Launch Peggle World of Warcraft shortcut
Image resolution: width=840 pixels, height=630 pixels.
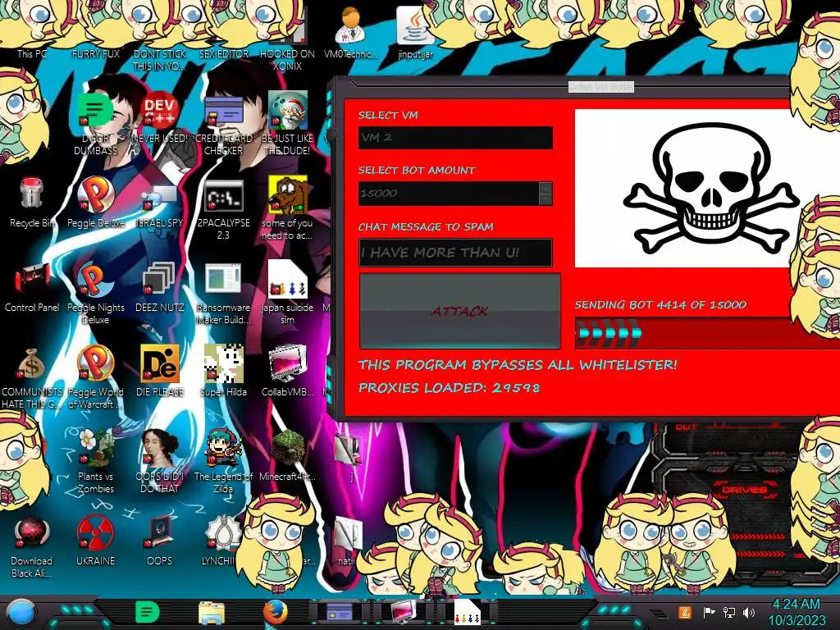[x=95, y=377]
